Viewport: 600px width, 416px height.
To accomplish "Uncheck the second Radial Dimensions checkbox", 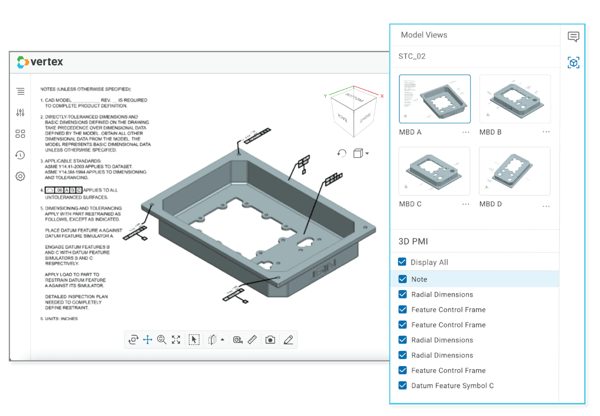I will [x=403, y=340].
